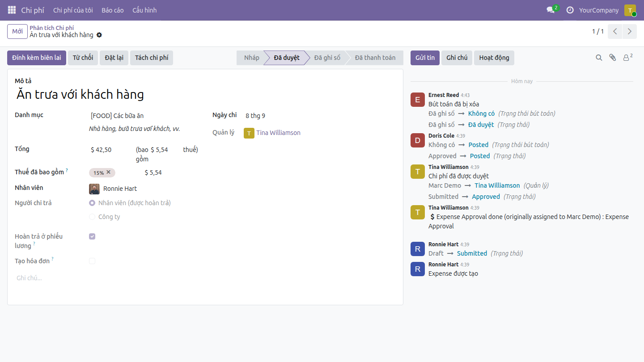Switch to the 'Ghi chú' chatter tab
644x362 pixels.
(x=457, y=58)
